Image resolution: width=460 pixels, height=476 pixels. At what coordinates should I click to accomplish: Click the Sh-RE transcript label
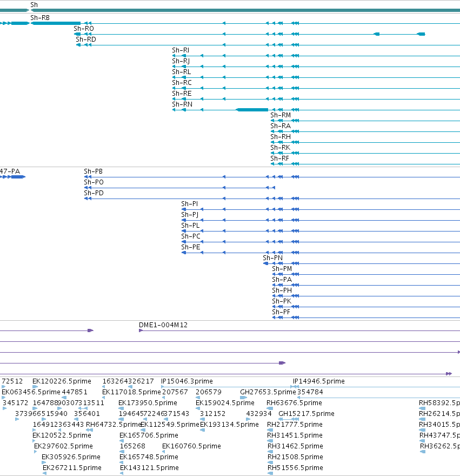[182, 94]
